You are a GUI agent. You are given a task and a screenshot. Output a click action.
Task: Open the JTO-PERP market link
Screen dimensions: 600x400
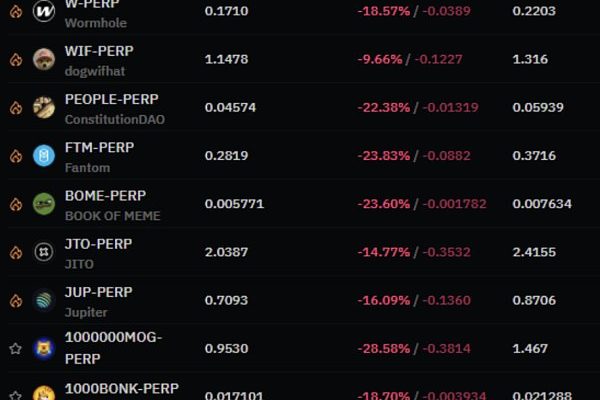[x=98, y=244]
